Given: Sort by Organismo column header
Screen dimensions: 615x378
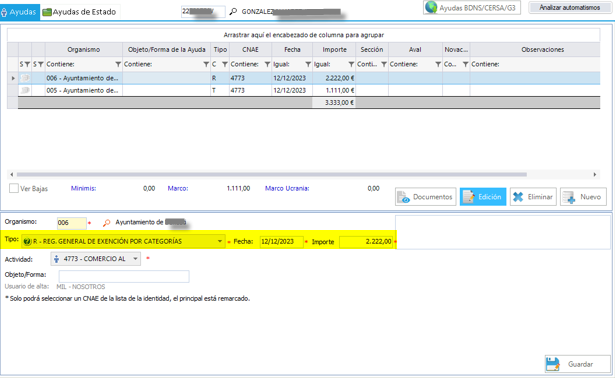Looking at the screenshot, I should click(84, 49).
